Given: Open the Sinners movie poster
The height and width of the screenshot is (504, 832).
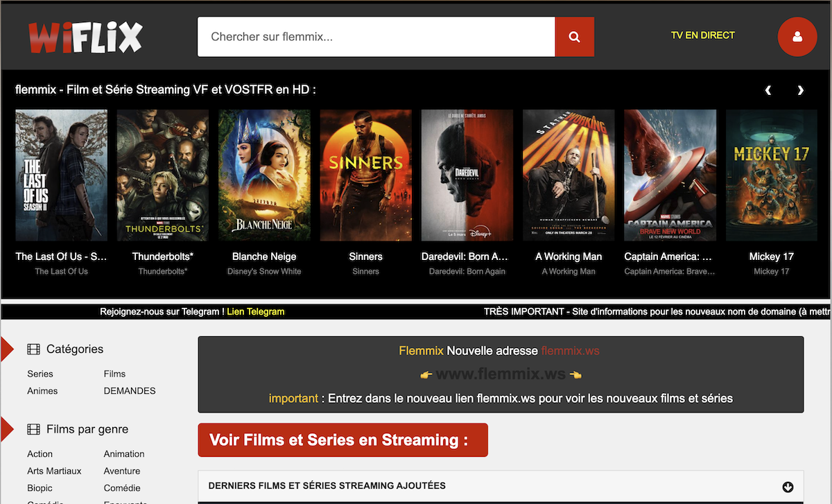Looking at the screenshot, I should pyautogui.click(x=365, y=175).
